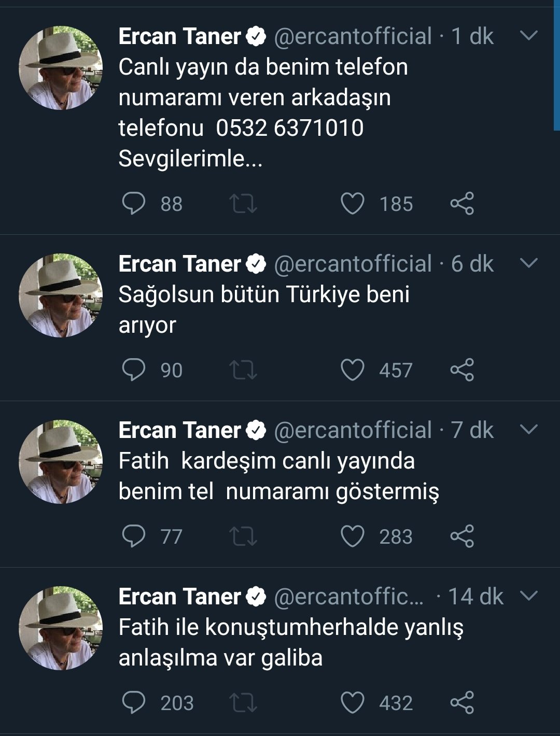Image resolution: width=560 pixels, height=736 pixels.
Task: Open the tweet text 'Sağolsun bütün Türkiye beni arıyor'
Action: point(263,309)
